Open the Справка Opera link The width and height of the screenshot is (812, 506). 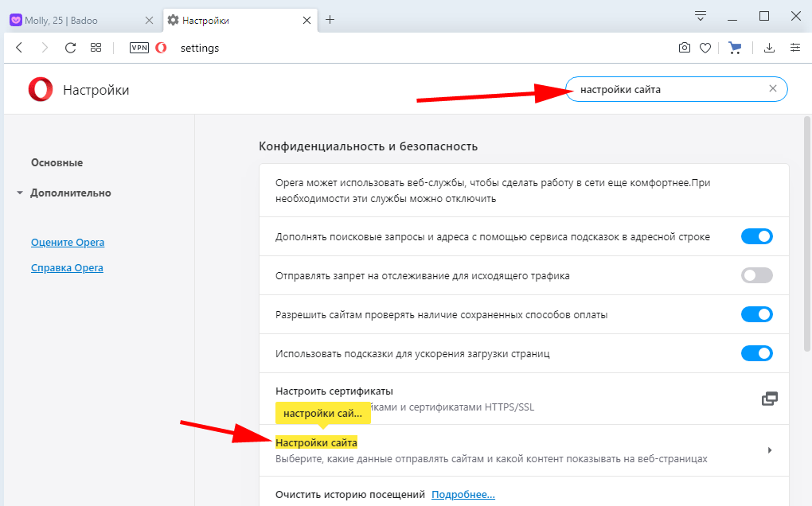(67, 267)
